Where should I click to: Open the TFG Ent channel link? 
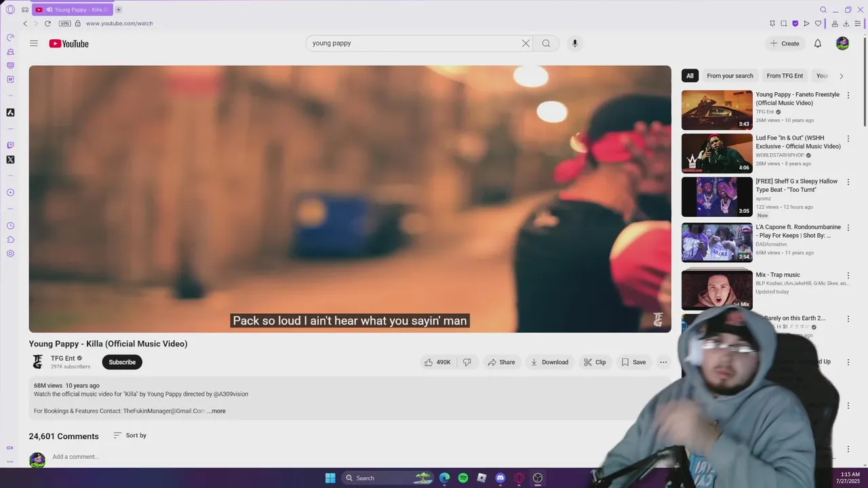click(x=62, y=358)
